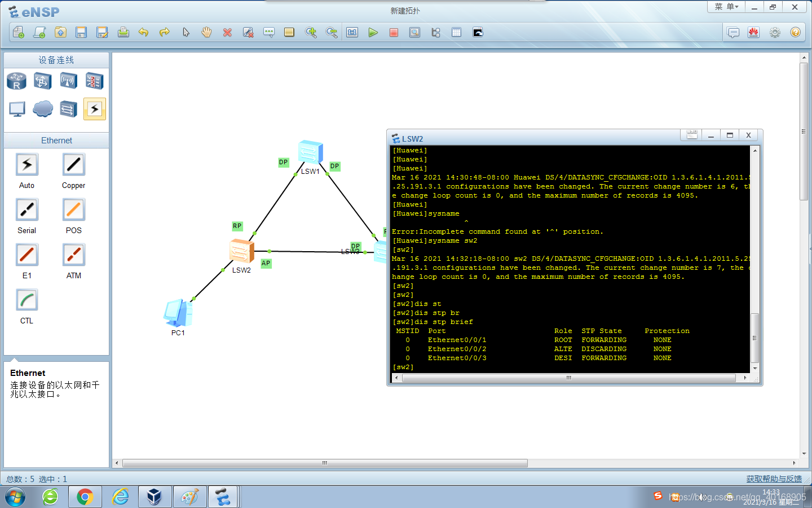
Task: Select the LSW1 switch on canvas
Action: coord(310,152)
